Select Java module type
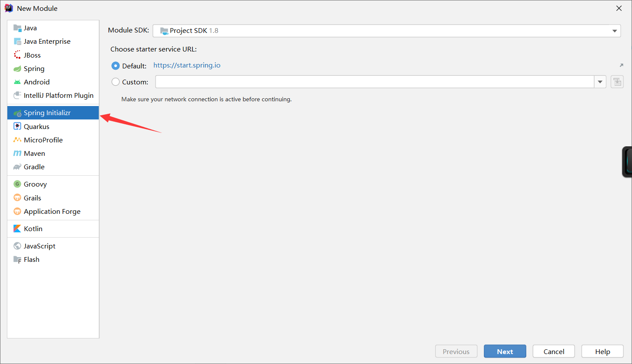 (x=53, y=28)
